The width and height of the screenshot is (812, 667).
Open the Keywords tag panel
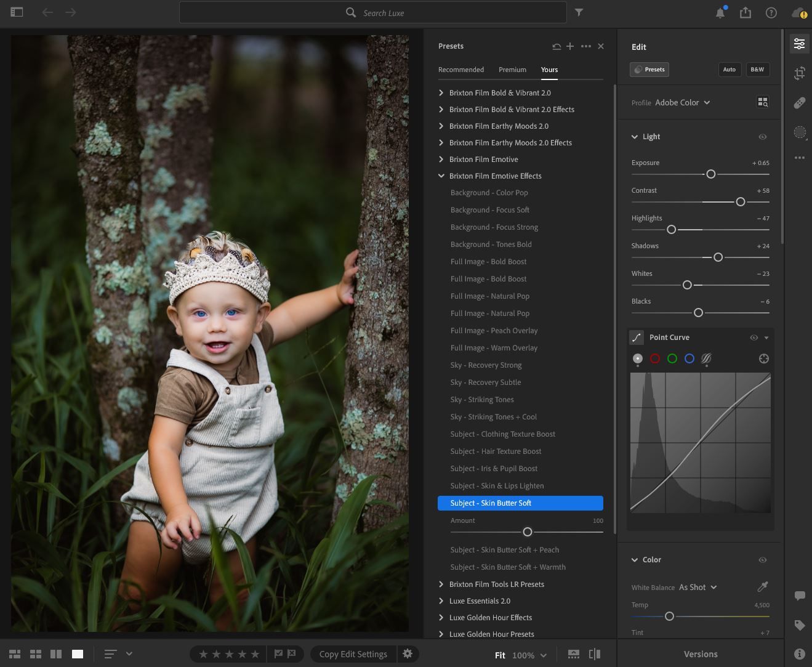(799, 625)
